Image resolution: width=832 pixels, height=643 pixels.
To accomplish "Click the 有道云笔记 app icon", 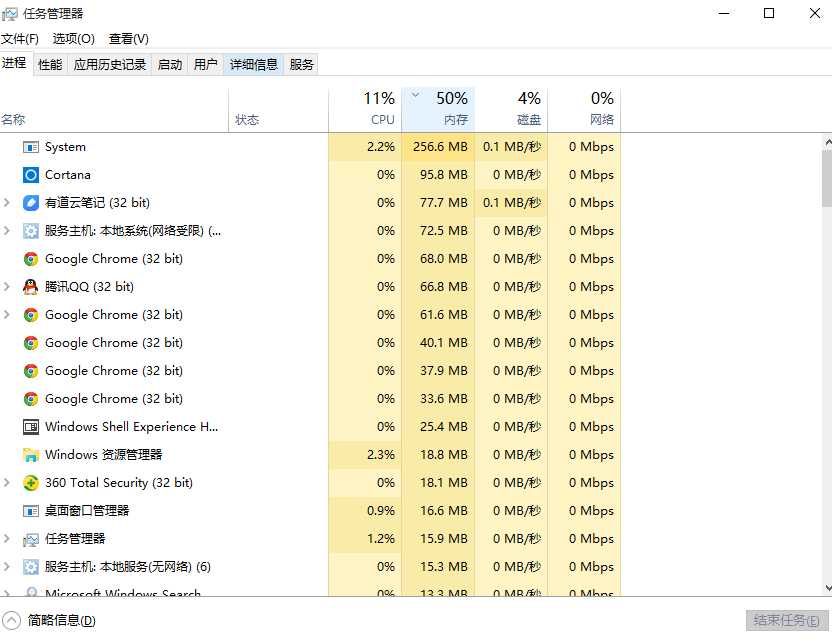I will tap(31, 203).
